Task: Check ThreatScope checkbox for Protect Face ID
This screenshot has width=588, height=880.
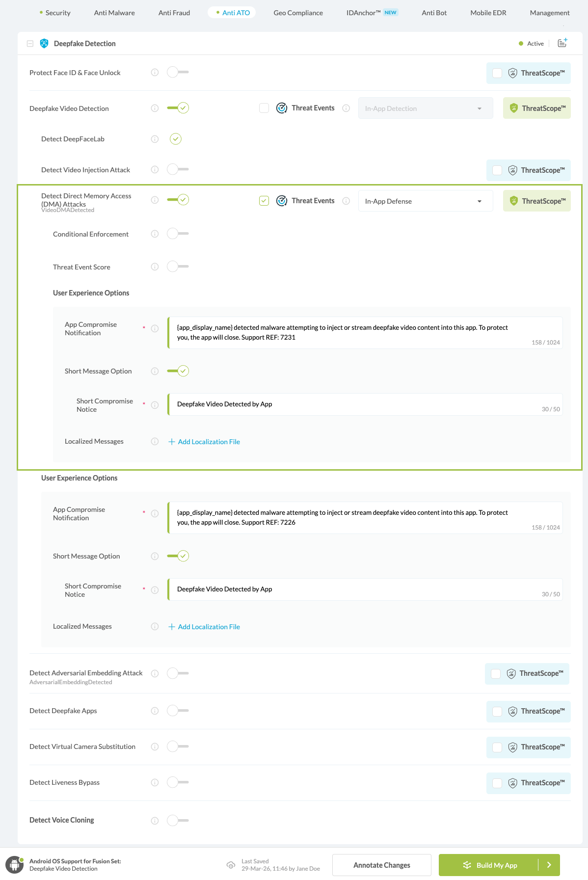Action: 497,73
